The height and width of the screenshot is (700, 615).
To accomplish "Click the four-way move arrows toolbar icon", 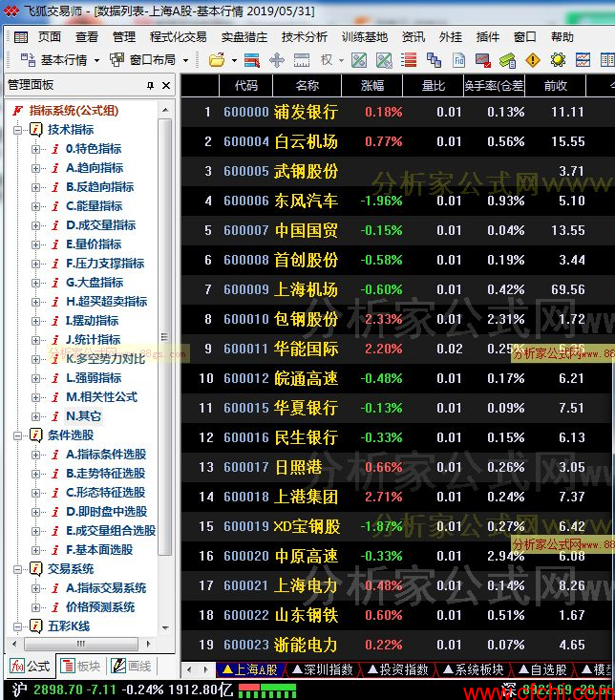I will (277, 60).
